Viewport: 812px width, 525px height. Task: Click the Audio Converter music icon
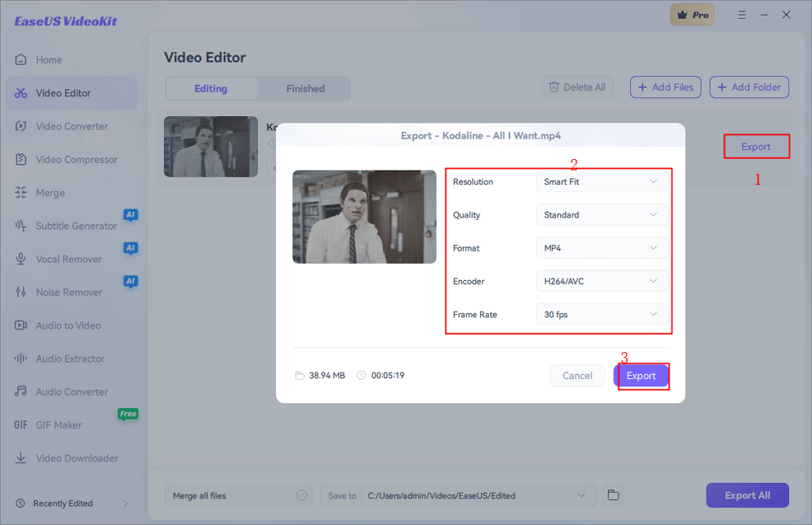[x=21, y=391]
